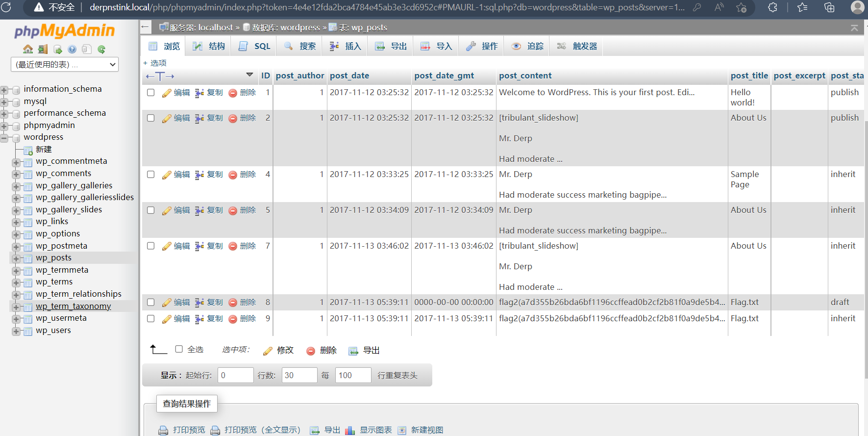Click 修改 to edit selected rows
Screen dimensions: 868x436
pyautogui.click(x=278, y=350)
